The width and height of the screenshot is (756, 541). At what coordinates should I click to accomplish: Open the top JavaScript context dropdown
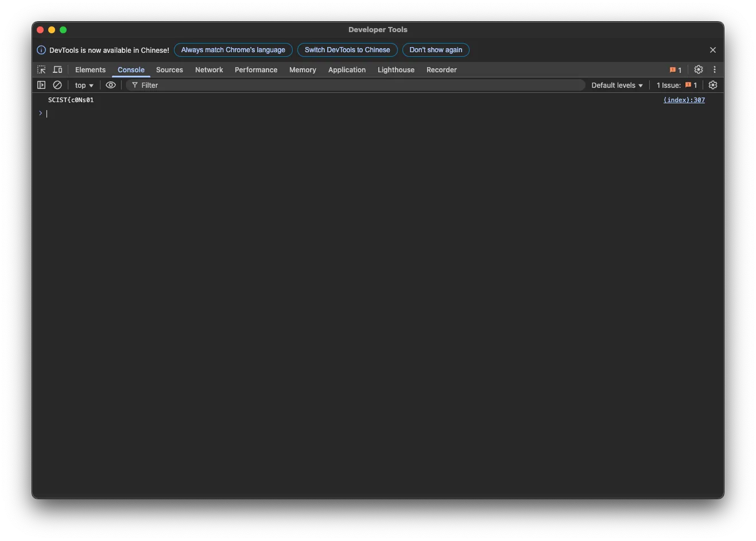[x=84, y=85]
